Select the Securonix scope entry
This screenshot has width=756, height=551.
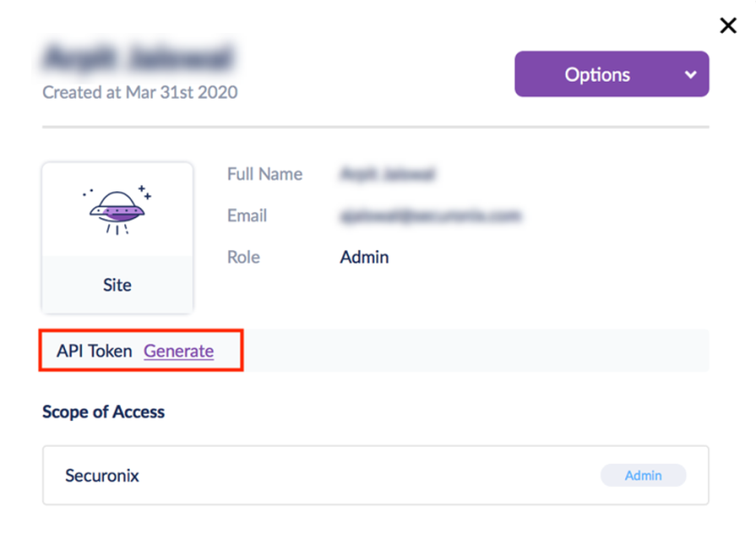click(102, 475)
